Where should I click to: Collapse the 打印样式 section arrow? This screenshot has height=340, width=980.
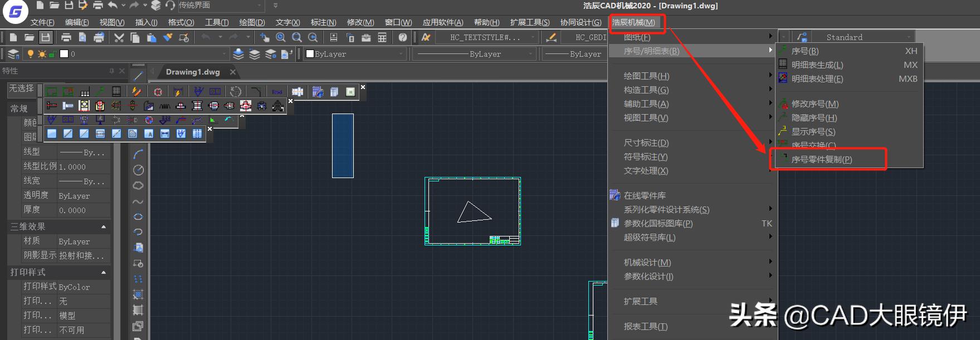point(104,272)
